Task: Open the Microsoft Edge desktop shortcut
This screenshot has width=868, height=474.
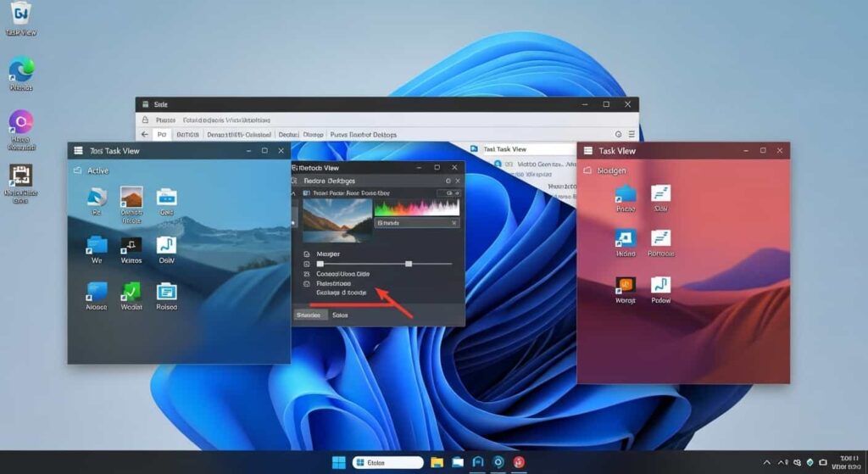Action: point(21,70)
